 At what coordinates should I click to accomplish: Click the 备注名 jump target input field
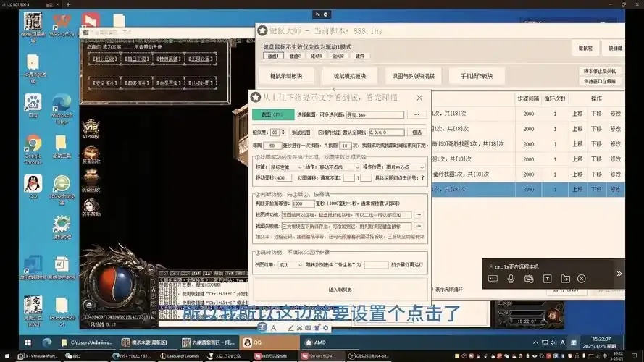376,265
